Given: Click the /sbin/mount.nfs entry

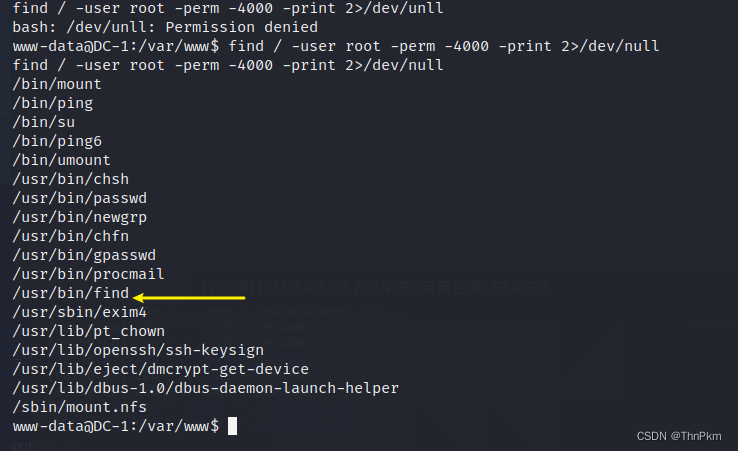Looking at the screenshot, I should coord(79,407).
